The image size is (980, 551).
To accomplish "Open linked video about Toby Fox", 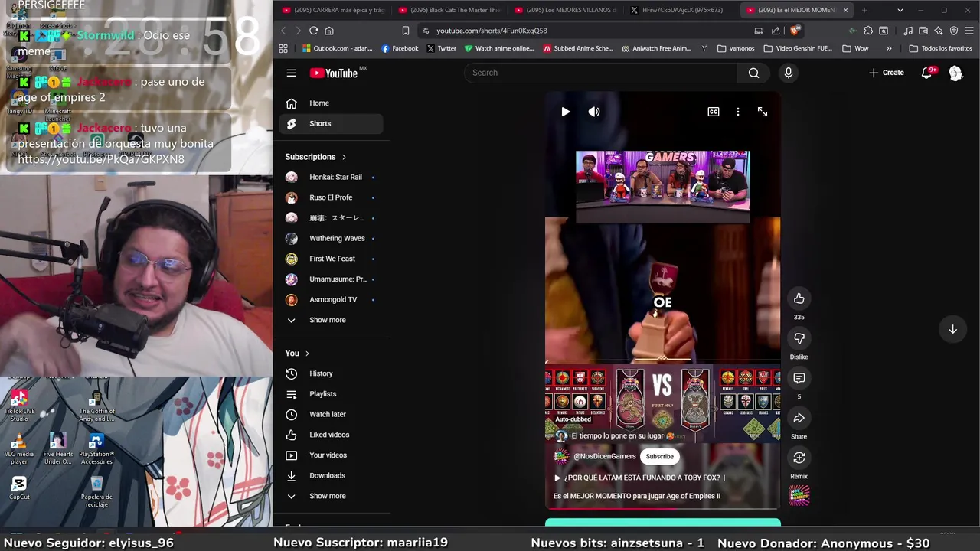I will pyautogui.click(x=639, y=478).
